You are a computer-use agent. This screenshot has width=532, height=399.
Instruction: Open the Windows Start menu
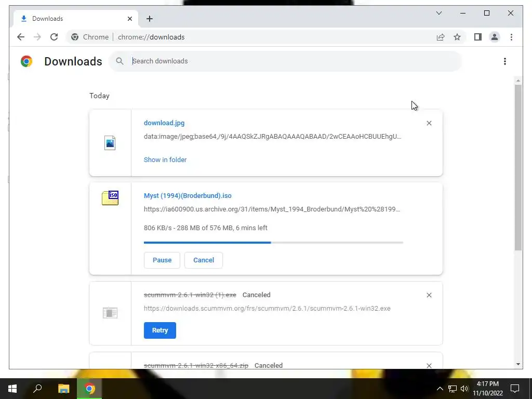tap(12, 389)
